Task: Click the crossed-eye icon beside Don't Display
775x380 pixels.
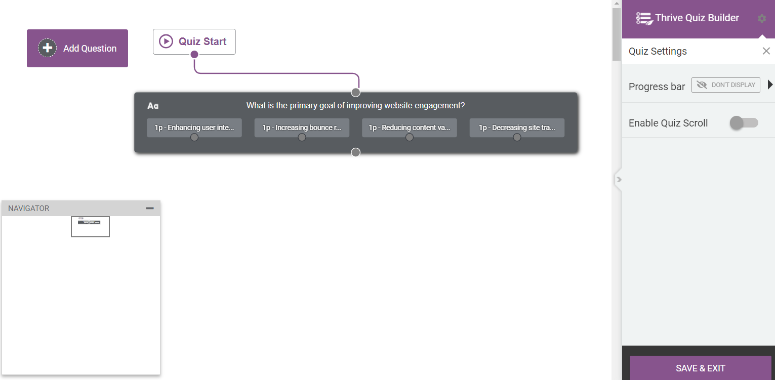Action: coord(701,85)
